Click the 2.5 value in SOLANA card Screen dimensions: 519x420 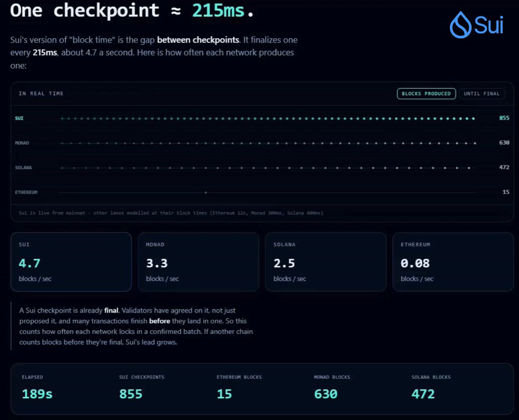click(284, 263)
